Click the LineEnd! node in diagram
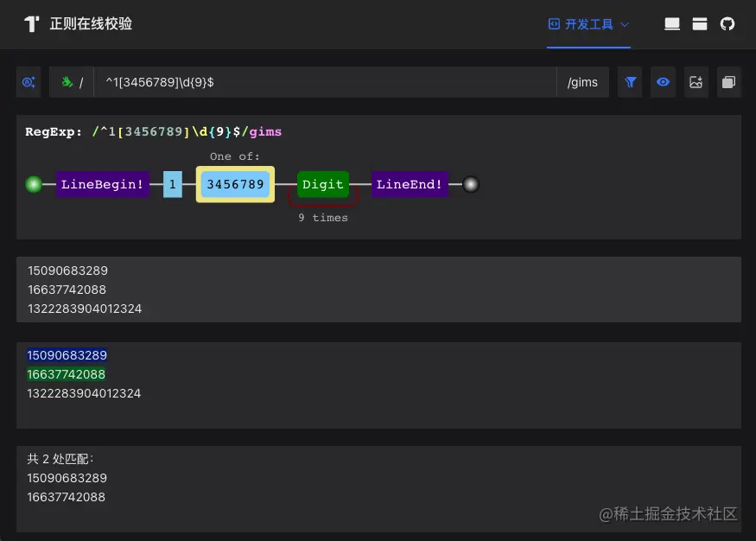This screenshot has width=756, height=541. [410, 184]
